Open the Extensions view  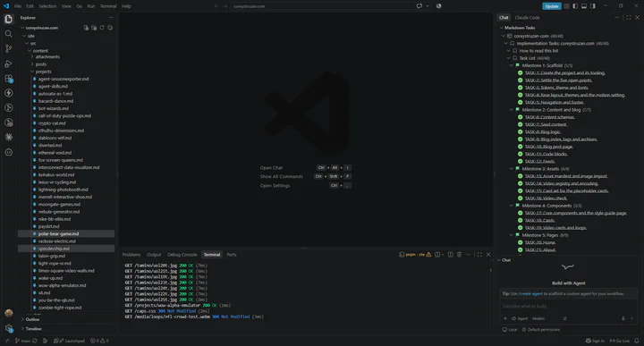[x=9, y=79]
